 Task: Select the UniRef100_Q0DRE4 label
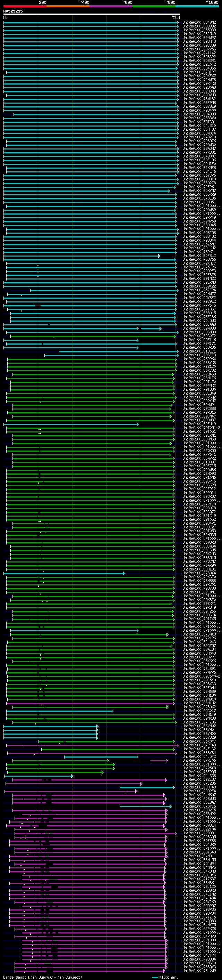[199, 791]
